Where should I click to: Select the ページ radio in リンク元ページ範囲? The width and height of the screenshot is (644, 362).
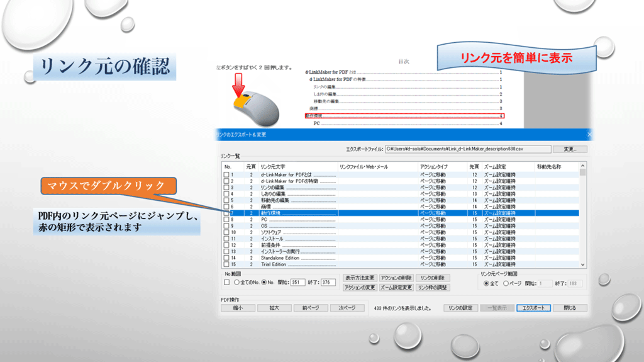tap(506, 283)
